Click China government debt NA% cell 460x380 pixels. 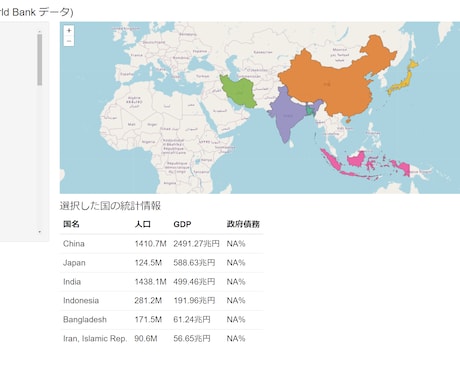tap(236, 244)
